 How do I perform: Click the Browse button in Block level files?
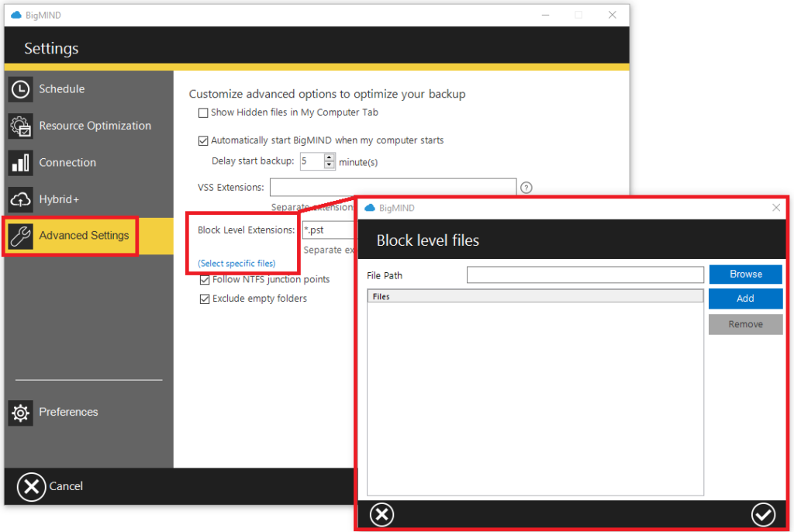pos(745,274)
